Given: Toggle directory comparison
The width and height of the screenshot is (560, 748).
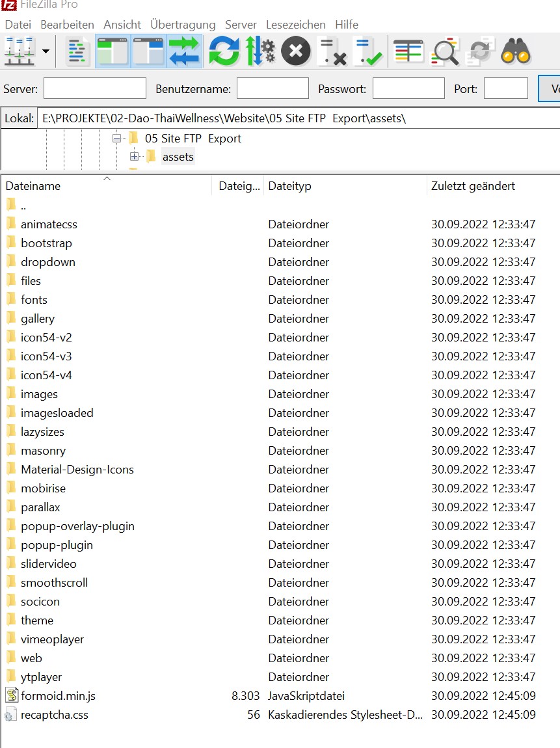Looking at the screenshot, I should [446, 51].
